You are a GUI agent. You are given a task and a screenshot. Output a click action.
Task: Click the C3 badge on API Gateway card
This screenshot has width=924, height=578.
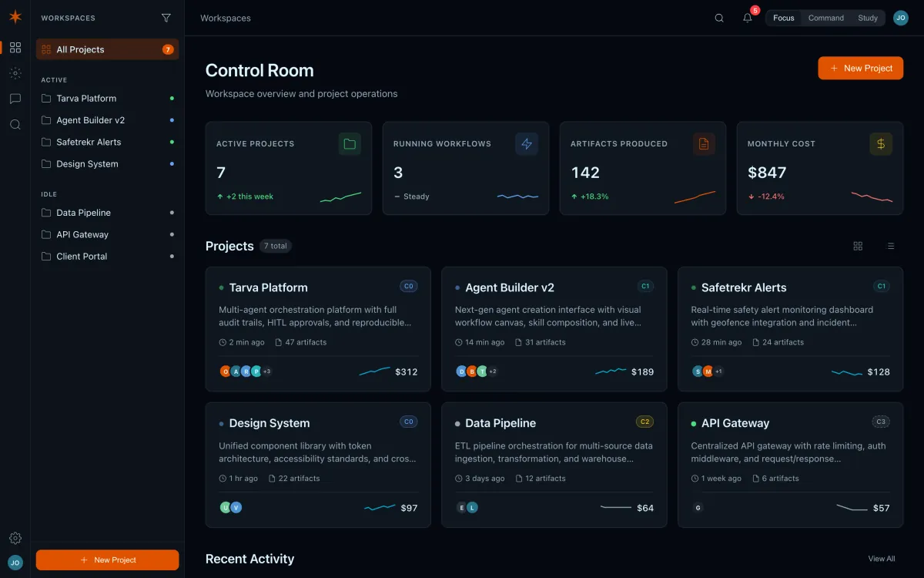point(881,422)
